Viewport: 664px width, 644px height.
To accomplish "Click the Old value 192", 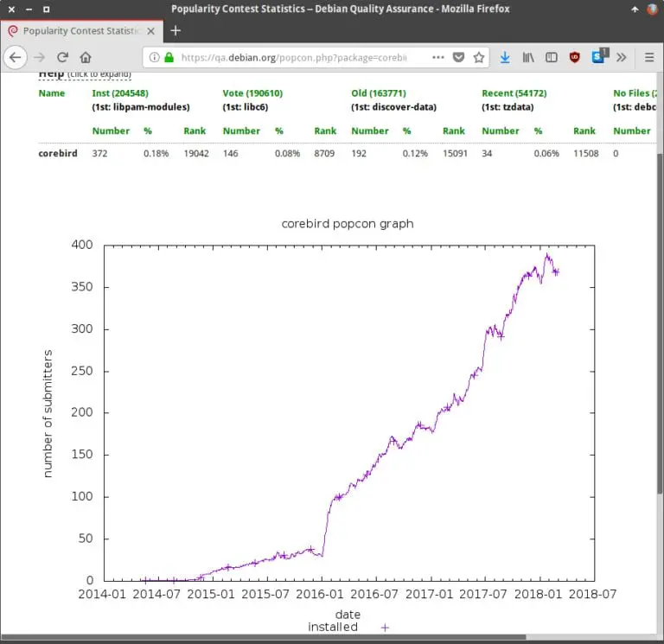I will 359,153.
